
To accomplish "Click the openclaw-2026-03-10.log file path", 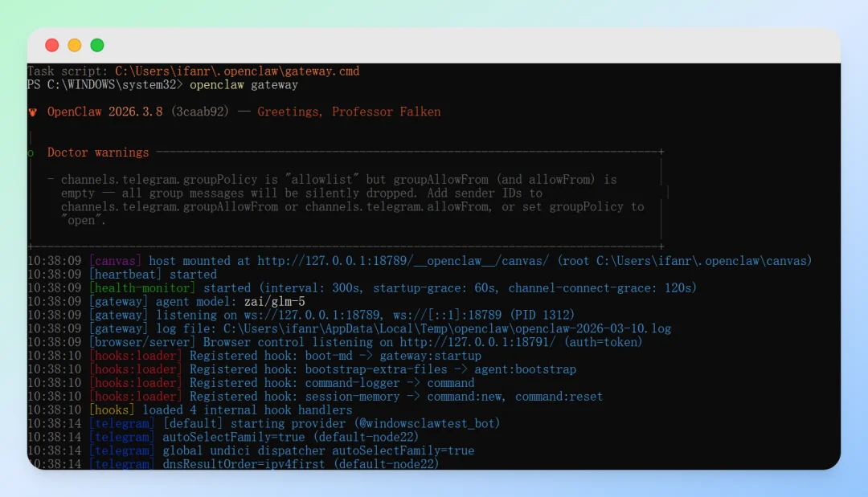I will (447, 328).
